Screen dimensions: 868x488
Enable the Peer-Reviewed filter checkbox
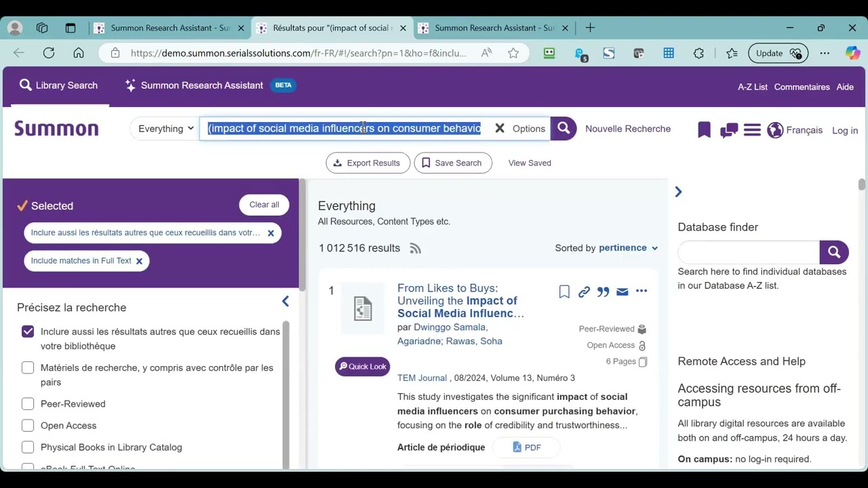click(x=28, y=404)
